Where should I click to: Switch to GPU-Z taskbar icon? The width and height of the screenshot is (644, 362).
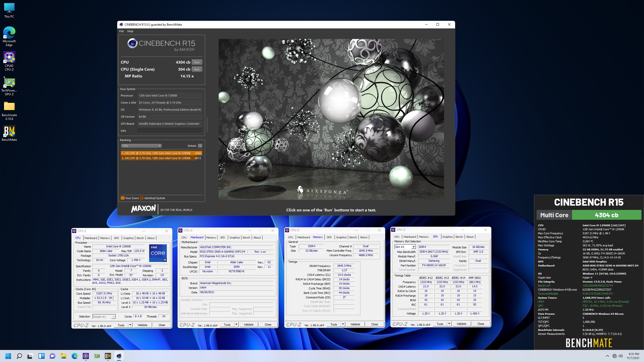pos(97,356)
